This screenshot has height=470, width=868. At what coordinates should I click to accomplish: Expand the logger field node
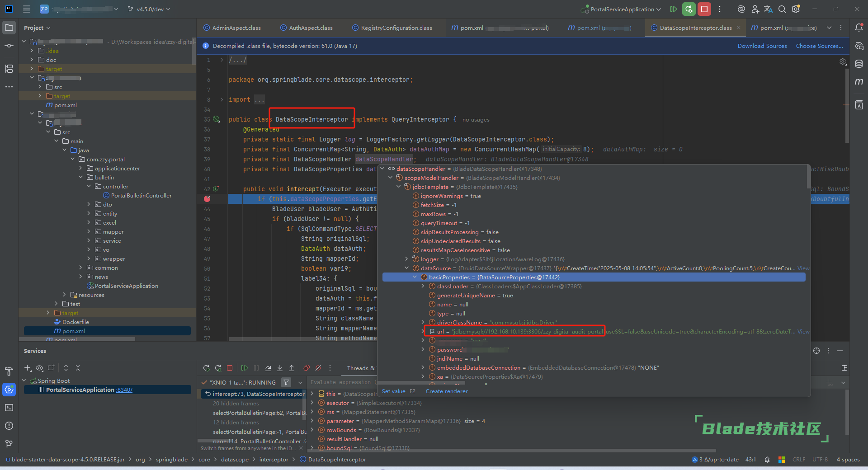(407, 259)
